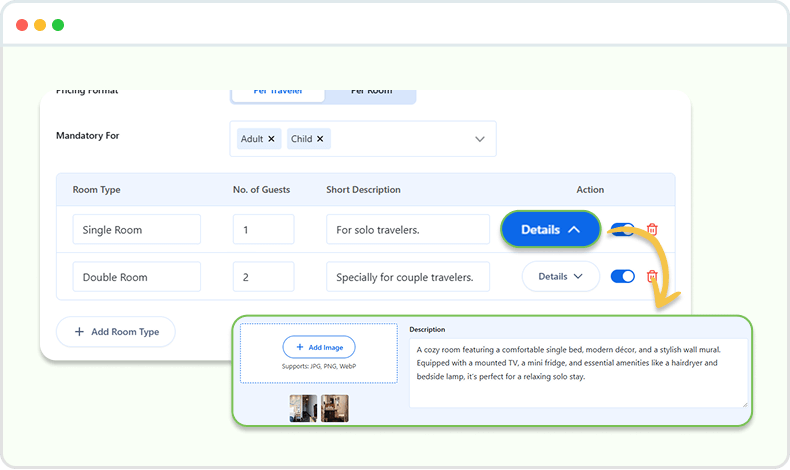Screen dimensions: 790x470
Task: Delete the Double Room row
Action: 652,277
